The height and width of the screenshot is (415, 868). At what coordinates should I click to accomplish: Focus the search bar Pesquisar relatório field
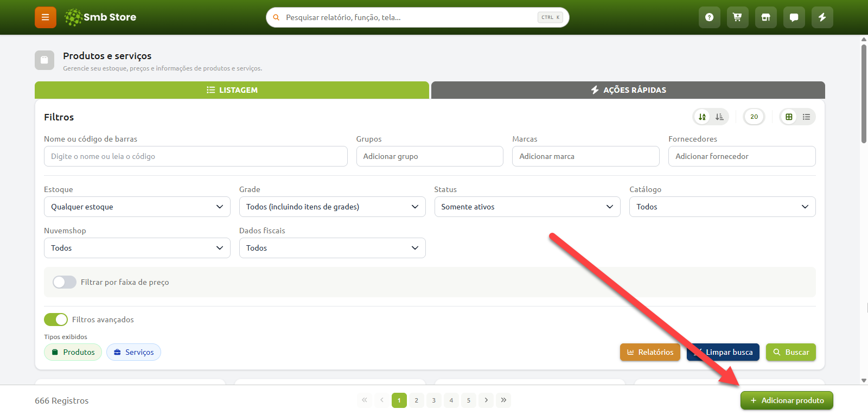pos(418,17)
